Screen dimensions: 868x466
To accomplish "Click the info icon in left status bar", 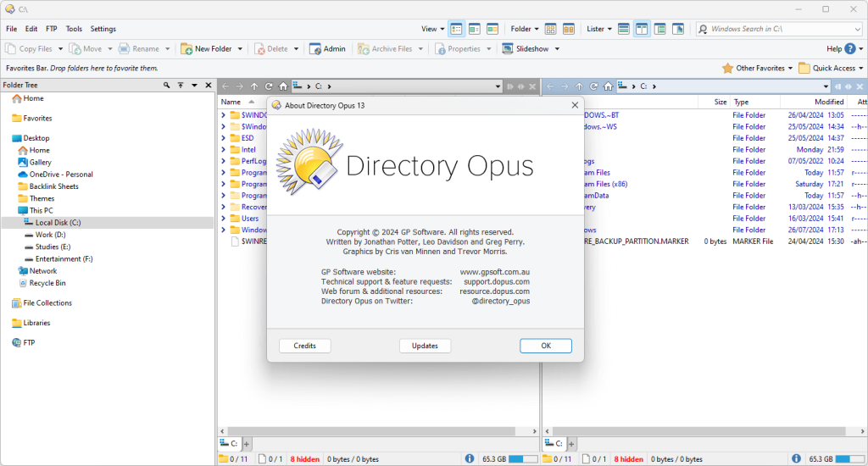I will click(470, 458).
